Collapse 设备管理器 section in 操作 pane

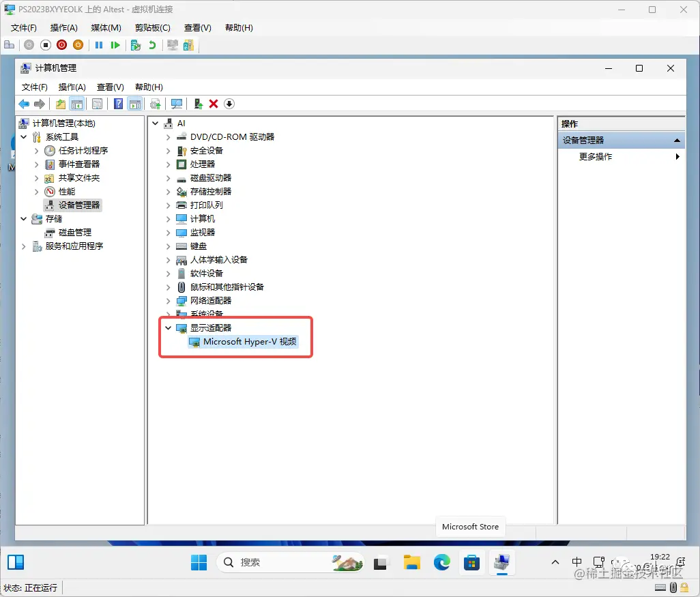677,140
